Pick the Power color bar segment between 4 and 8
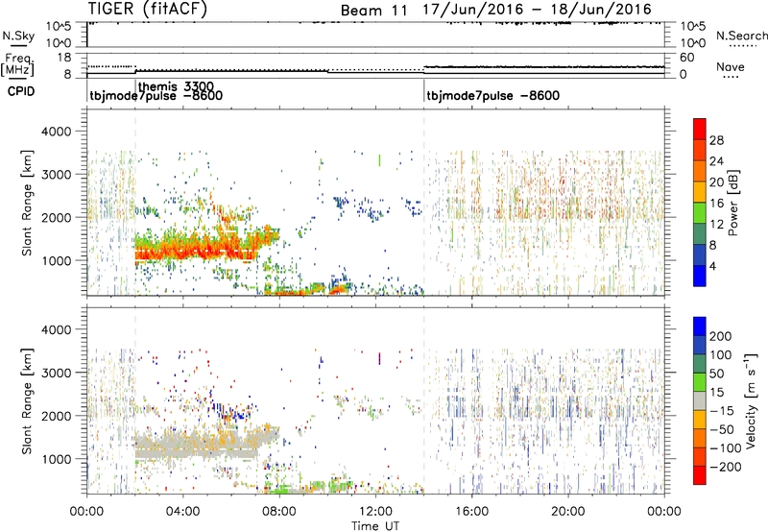Screen dimensions: 768x532 click(700, 254)
